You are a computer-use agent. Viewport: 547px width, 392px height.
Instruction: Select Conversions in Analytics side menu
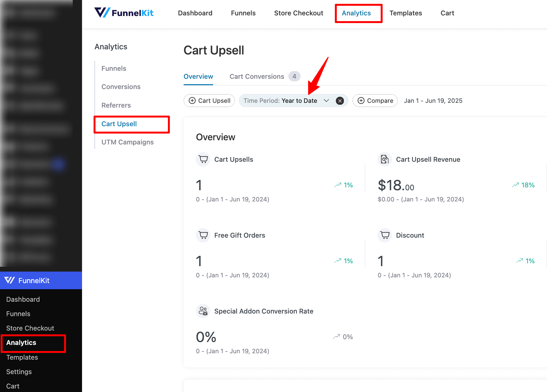pyautogui.click(x=121, y=87)
